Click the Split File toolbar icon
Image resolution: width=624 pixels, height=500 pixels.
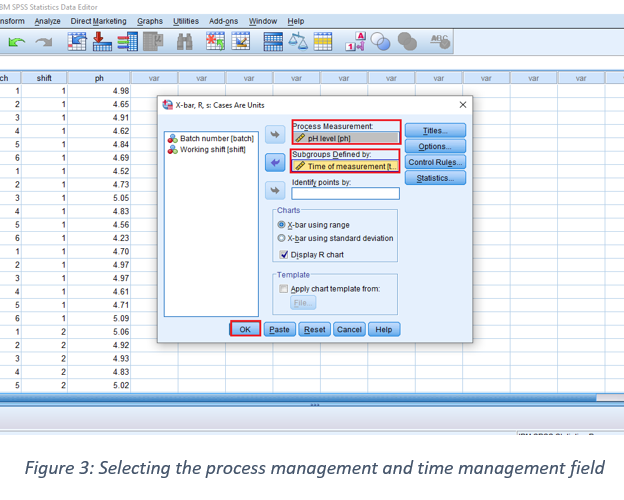point(272,42)
